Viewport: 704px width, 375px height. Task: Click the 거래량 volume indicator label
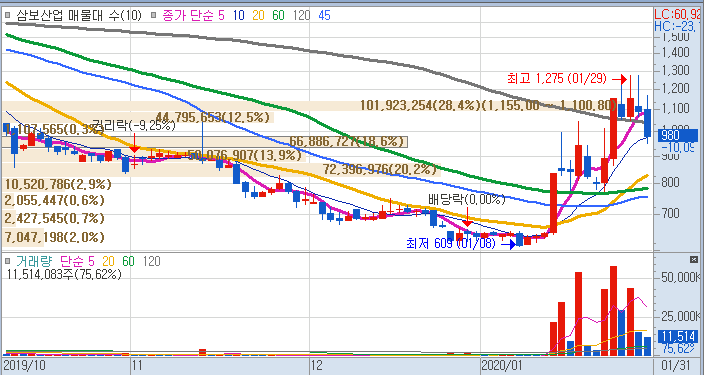[x=34, y=261]
